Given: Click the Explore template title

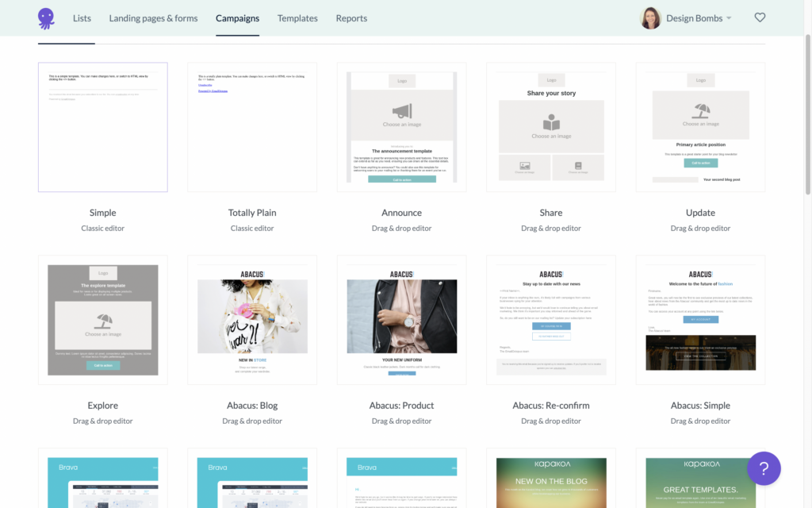Looking at the screenshot, I should pos(102,406).
